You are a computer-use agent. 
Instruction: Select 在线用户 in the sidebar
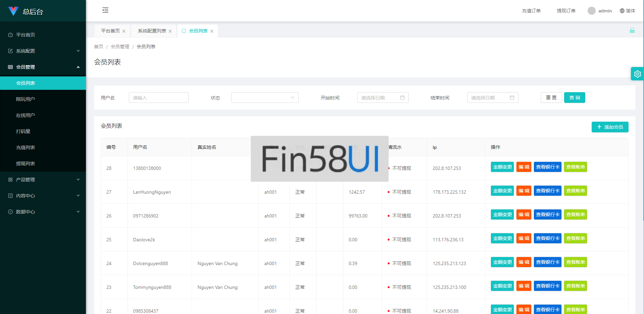click(x=26, y=115)
